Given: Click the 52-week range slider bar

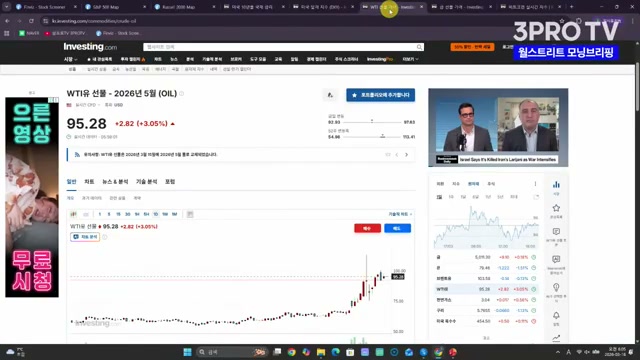Looking at the screenshot, I should click(x=372, y=137).
